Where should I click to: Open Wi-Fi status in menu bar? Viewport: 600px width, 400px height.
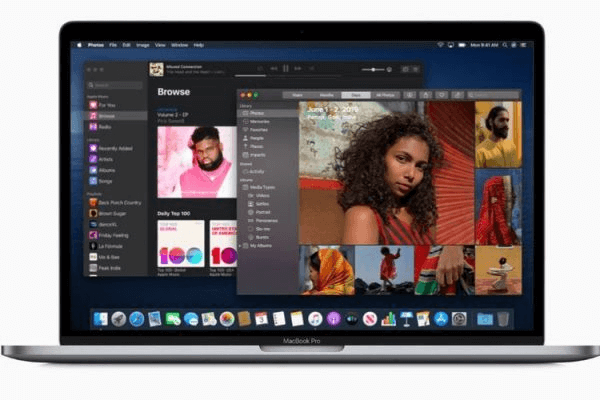pyautogui.click(x=440, y=45)
